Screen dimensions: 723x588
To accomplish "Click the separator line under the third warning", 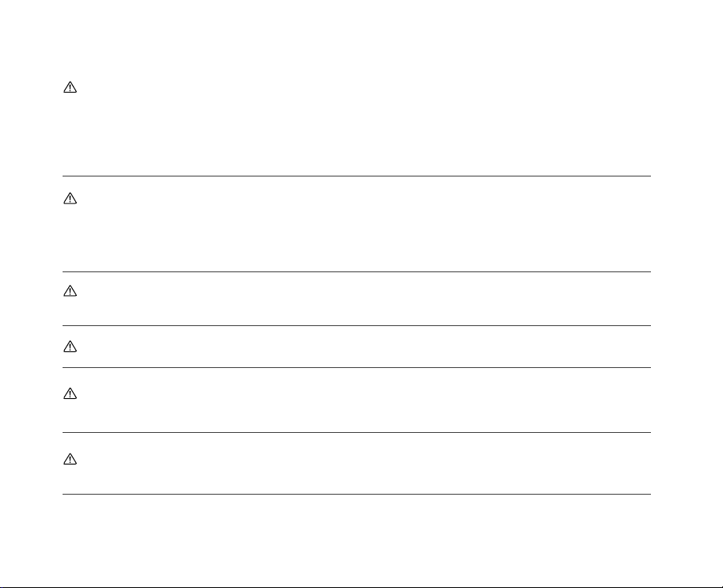I will [x=356, y=325].
